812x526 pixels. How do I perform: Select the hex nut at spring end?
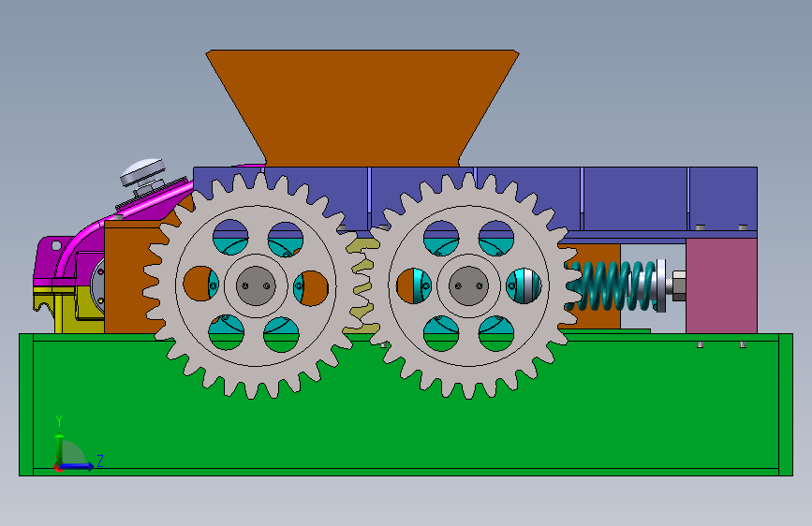pos(679,285)
